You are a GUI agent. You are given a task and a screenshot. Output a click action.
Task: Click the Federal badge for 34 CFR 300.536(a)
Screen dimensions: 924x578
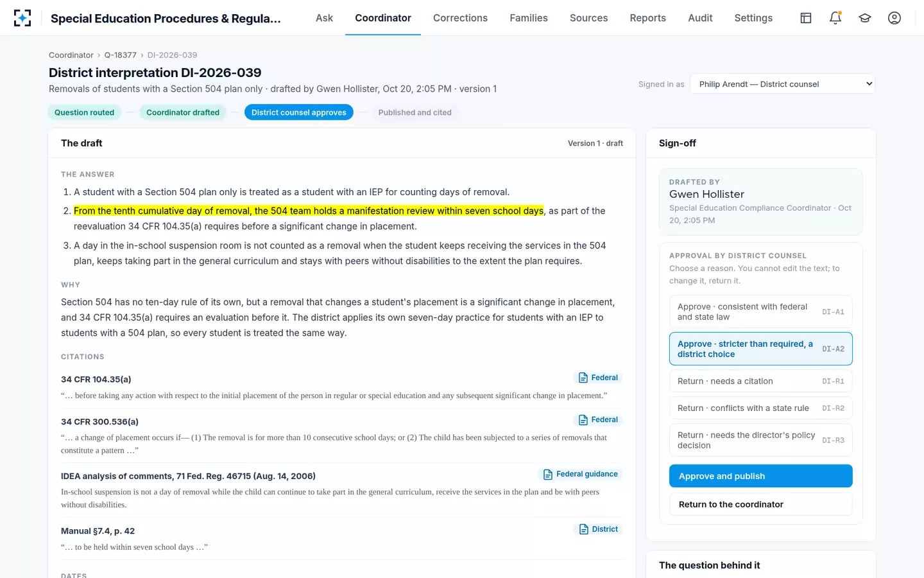(598, 420)
